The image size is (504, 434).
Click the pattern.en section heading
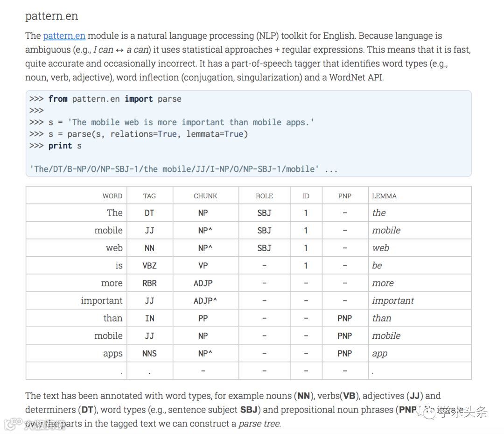(x=51, y=16)
